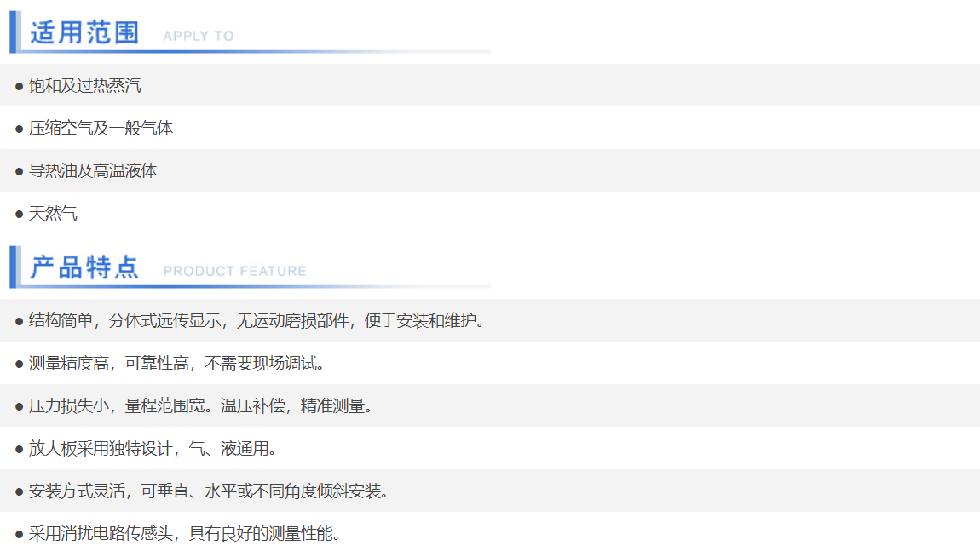
Task: Click the 导热油及高温液体 list entry
Action: pos(93,170)
